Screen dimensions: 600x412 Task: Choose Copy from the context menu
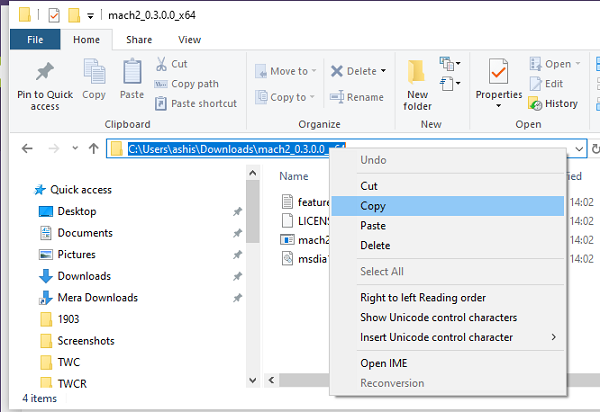coord(448,206)
